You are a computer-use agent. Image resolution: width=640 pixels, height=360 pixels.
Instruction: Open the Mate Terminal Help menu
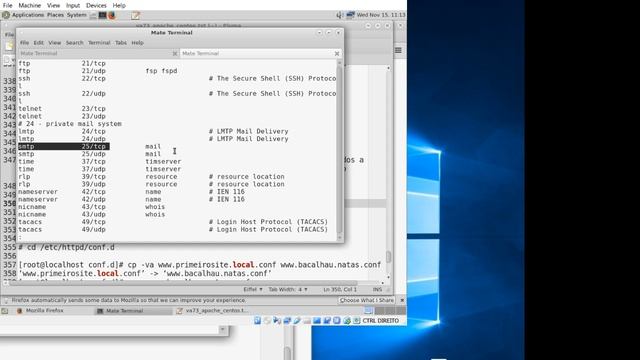click(x=138, y=42)
